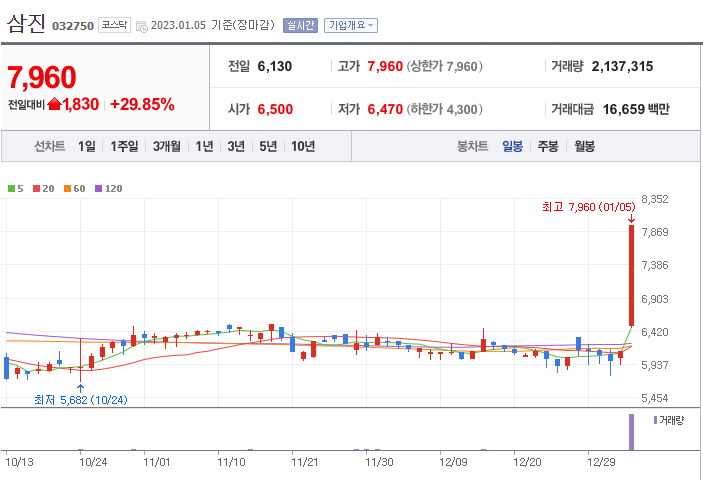The image size is (703, 480).
Task: Switch to the 3개월 line chart
Action: click(x=166, y=146)
